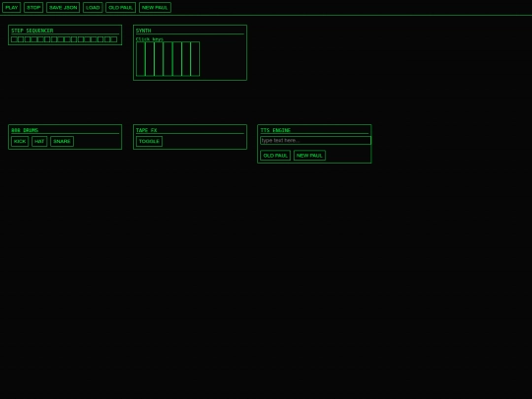Play the second synth key
532x399 pixels.
[150, 59]
